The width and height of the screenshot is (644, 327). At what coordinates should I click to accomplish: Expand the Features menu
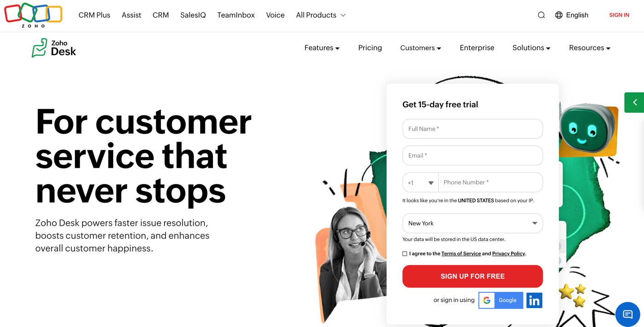(x=322, y=48)
